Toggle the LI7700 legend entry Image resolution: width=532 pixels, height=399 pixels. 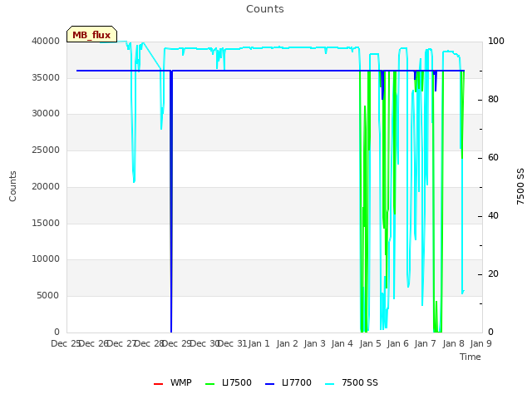pos(288,382)
